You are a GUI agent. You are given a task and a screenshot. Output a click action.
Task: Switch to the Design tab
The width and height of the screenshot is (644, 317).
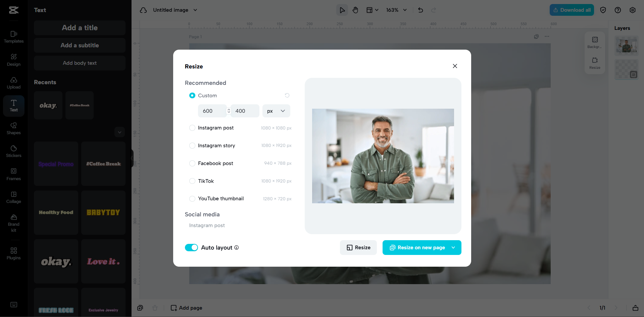click(13, 60)
